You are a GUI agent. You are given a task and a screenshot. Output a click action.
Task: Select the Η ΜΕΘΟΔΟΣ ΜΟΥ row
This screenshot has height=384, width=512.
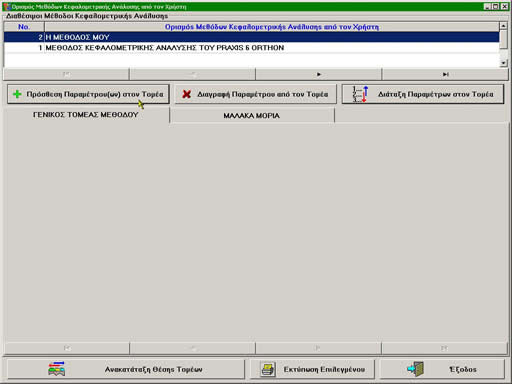pos(251,37)
